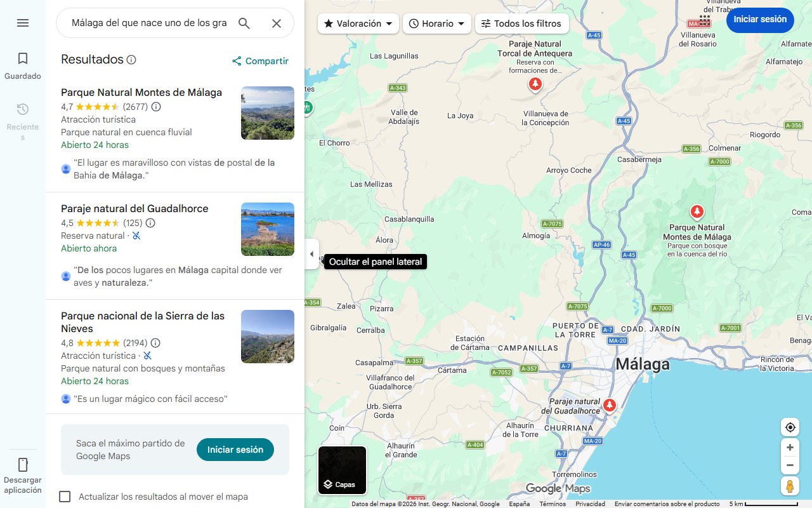This screenshot has height=508, width=812.
Task: Start the search via the magnifier icon
Action: (244, 23)
